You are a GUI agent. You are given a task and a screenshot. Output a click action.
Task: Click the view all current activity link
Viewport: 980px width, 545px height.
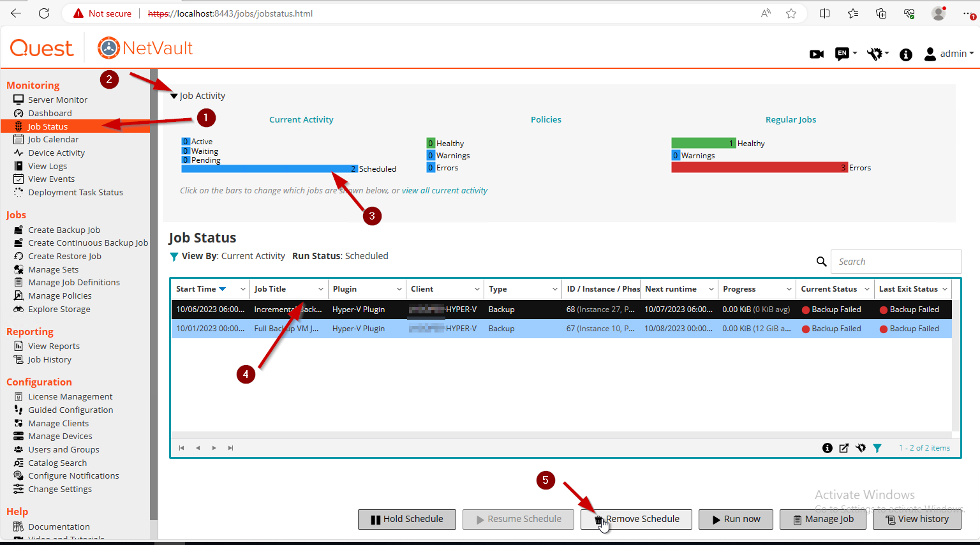coord(444,191)
